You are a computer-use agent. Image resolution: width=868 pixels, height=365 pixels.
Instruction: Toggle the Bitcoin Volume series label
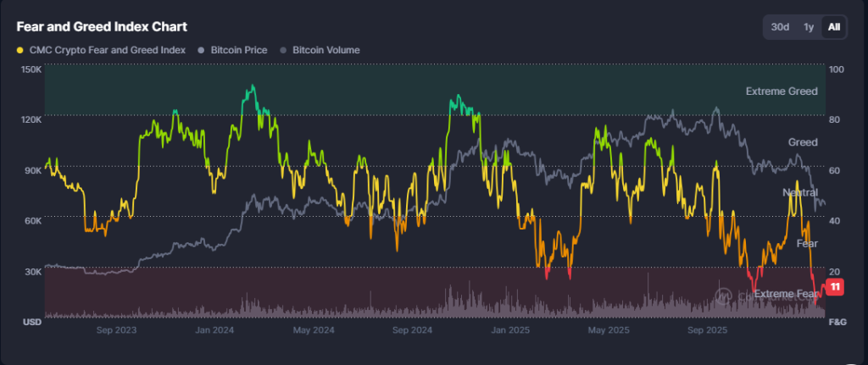tap(325, 51)
